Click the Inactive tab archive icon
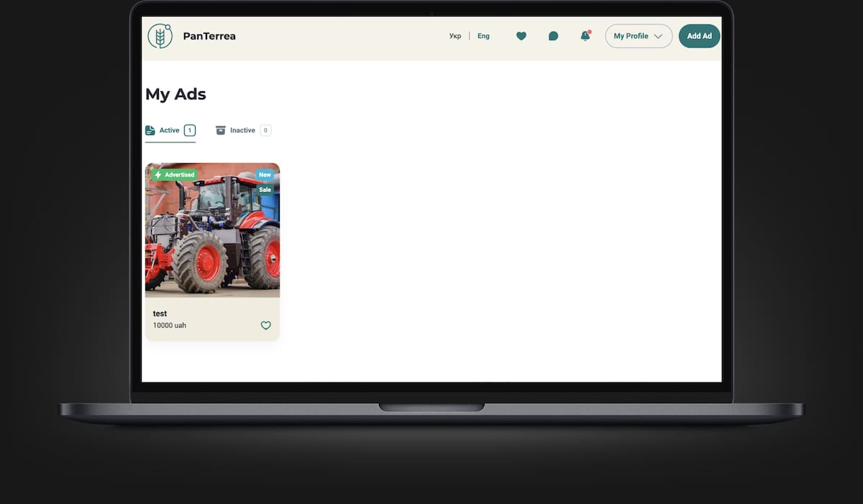 coord(221,130)
